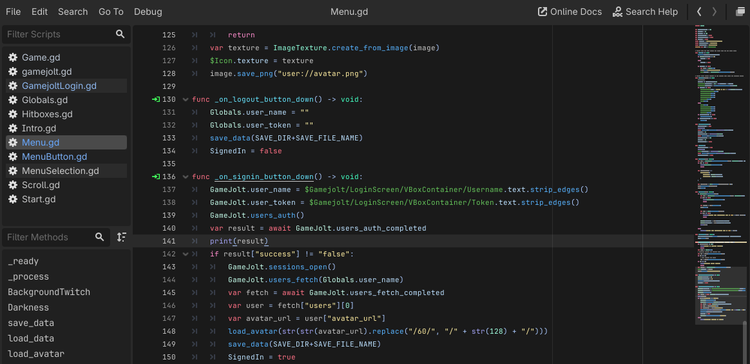Open the Intro.gd script

pos(66,129)
